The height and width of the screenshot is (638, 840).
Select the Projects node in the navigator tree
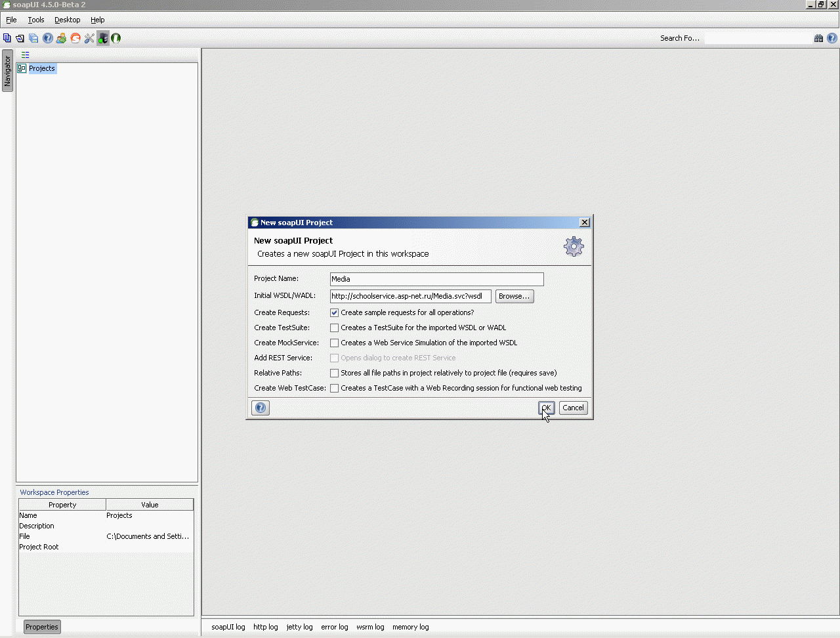42,68
